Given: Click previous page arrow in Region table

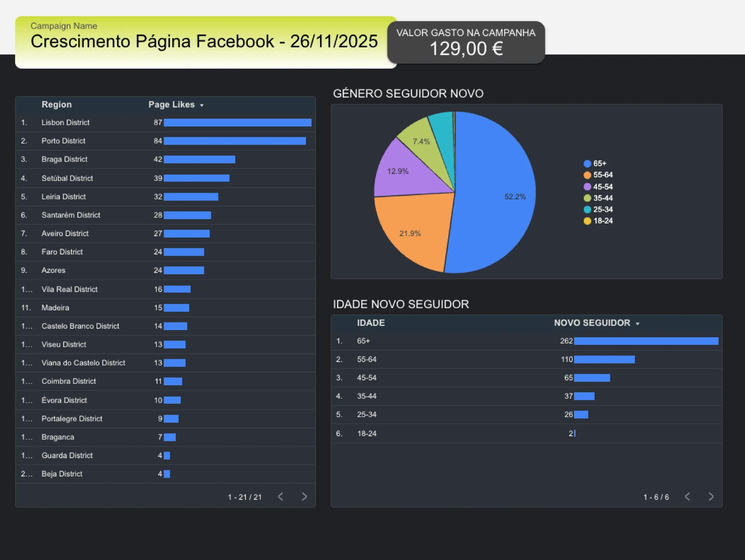Looking at the screenshot, I should [x=281, y=497].
